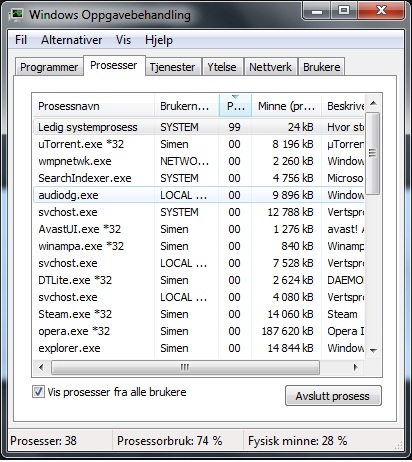The image size is (412, 462).
Task: Click the Avslutt prosess button
Action: tap(333, 396)
